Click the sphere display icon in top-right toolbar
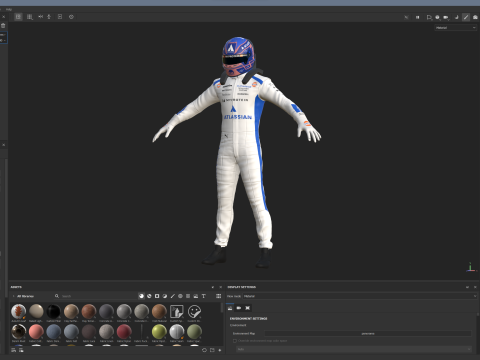This screenshot has width=480, height=360. [437, 17]
